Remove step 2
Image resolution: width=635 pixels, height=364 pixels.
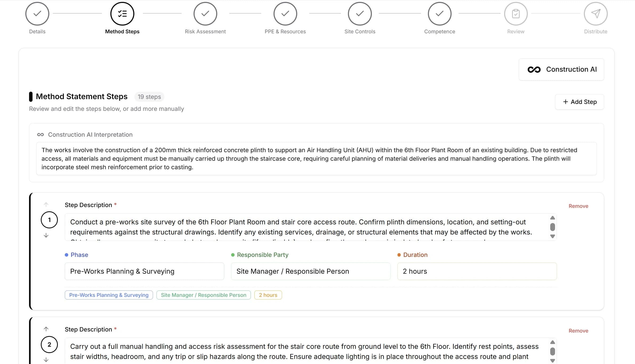tap(578, 331)
